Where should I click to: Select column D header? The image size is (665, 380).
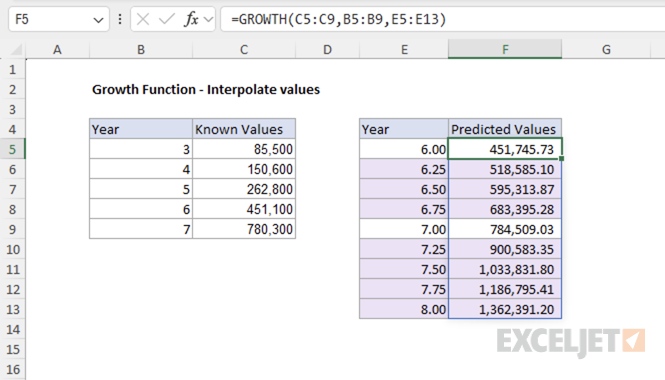(327, 50)
